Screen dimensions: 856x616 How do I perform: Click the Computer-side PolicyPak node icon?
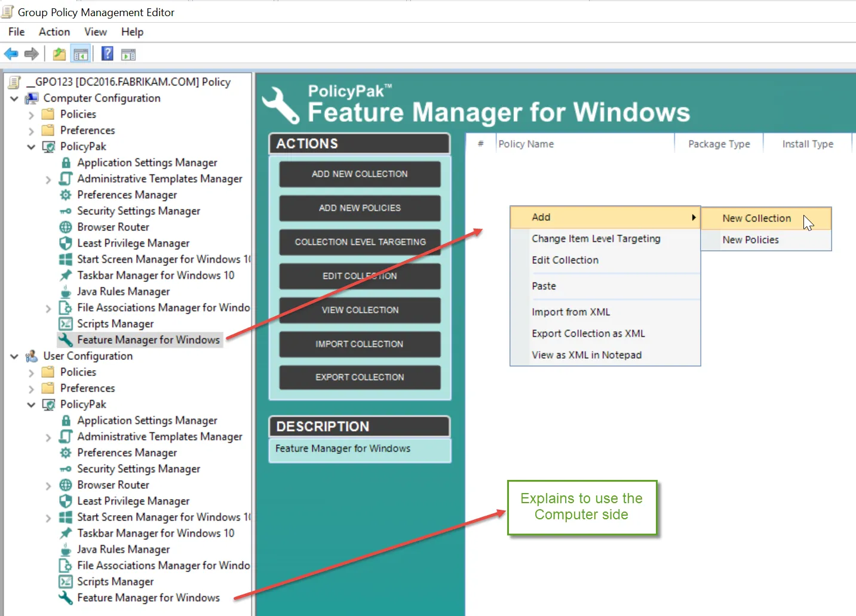pos(49,146)
